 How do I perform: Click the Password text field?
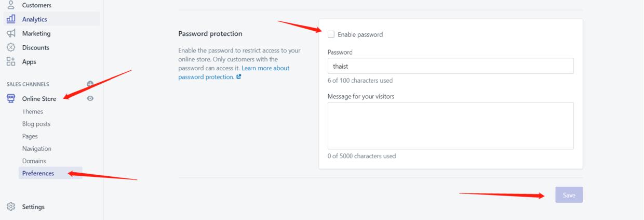click(450, 66)
